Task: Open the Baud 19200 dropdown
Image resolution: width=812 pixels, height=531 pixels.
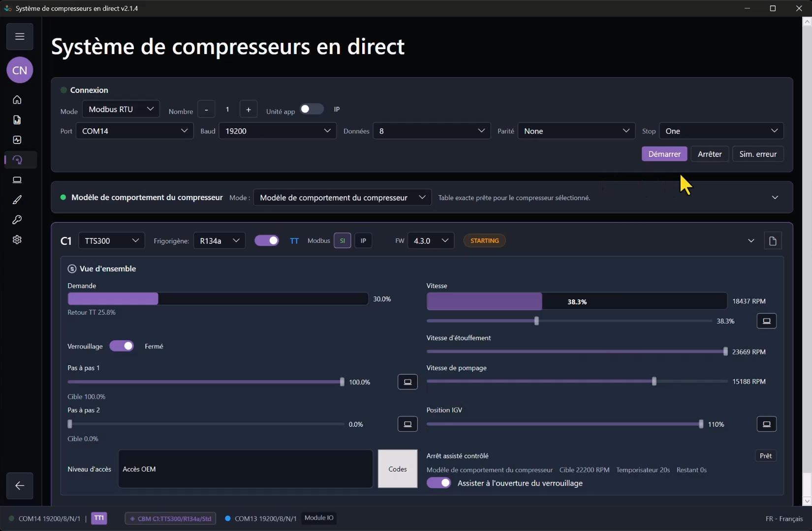Action: click(x=278, y=131)
